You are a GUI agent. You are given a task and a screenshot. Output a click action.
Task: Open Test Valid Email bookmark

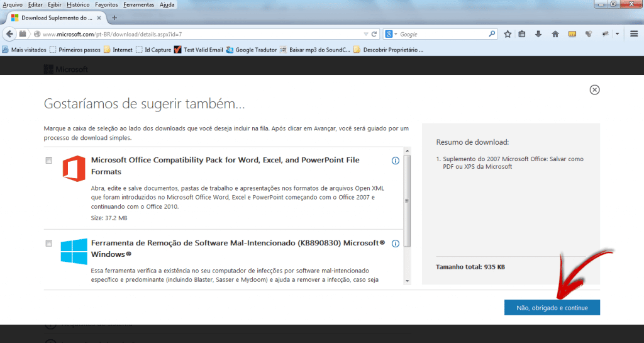point(198,50)
